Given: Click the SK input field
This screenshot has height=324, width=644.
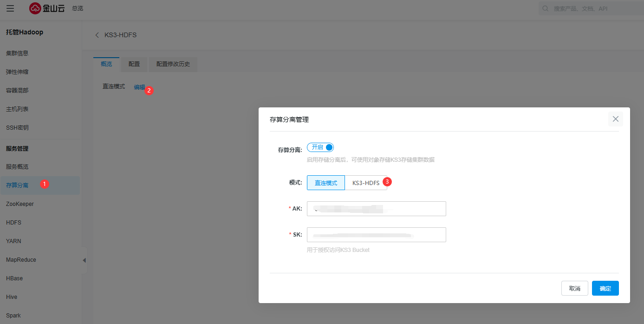Looking at the screenshot, I should pos(376,235).
